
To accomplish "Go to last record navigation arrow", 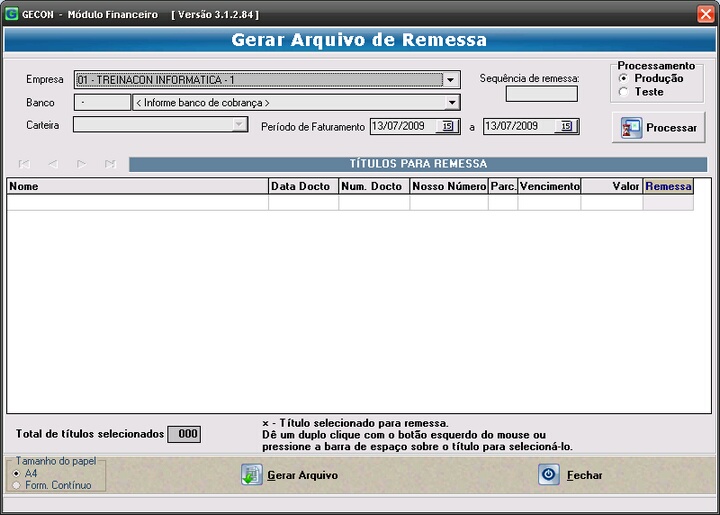I will click(110, 164).
